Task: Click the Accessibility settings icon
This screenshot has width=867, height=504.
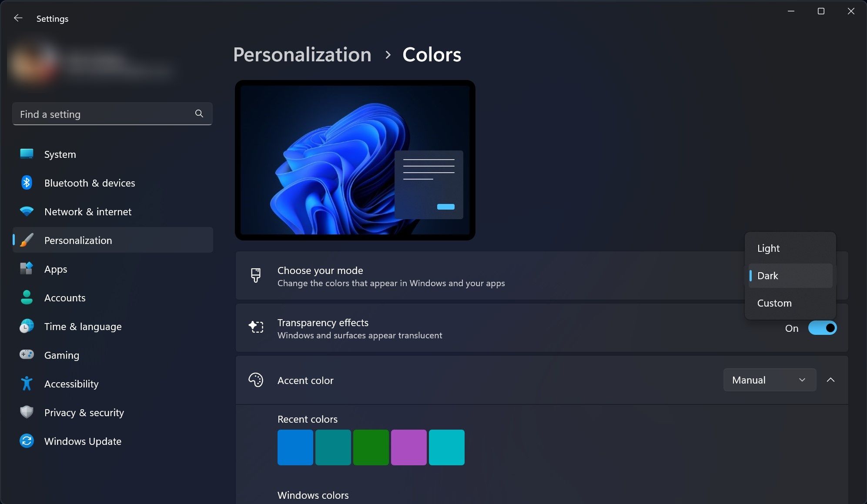Action: click(x=26, y=384)
